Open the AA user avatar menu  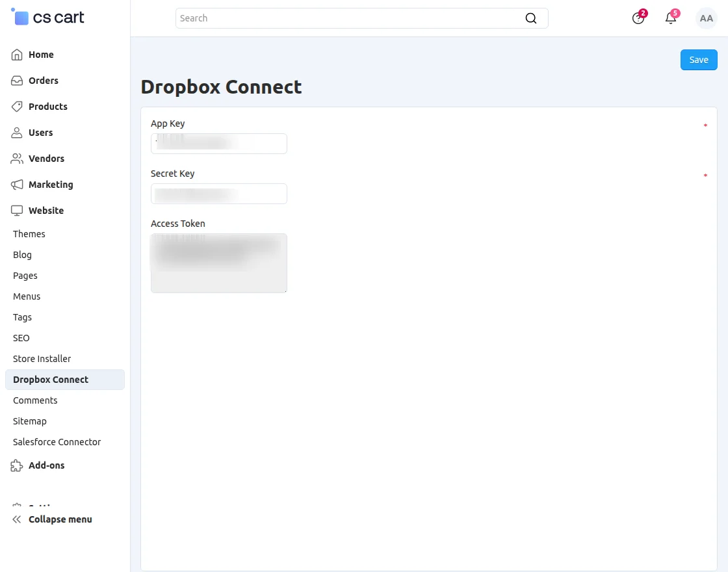[x=706, y=18]
